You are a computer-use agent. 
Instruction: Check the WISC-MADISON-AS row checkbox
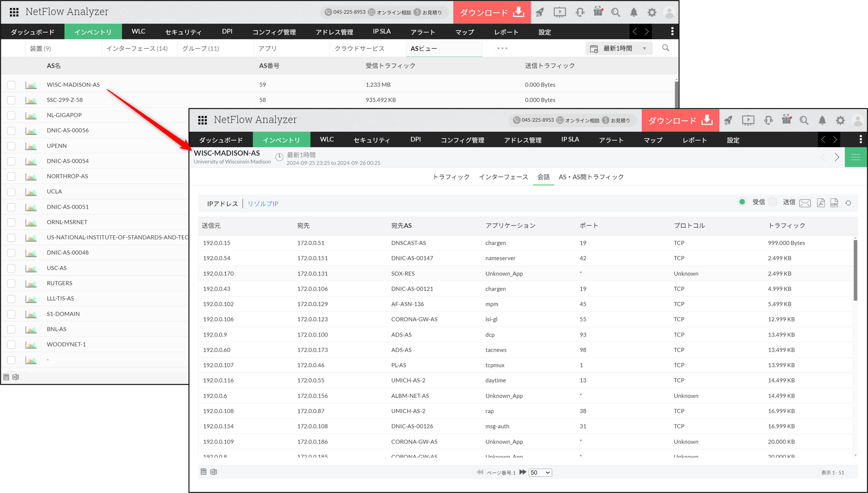pyautogui.click(x=11, y=85)
